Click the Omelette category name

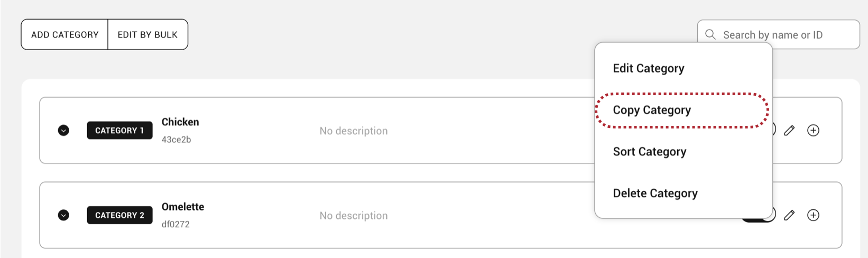(183, 207)
